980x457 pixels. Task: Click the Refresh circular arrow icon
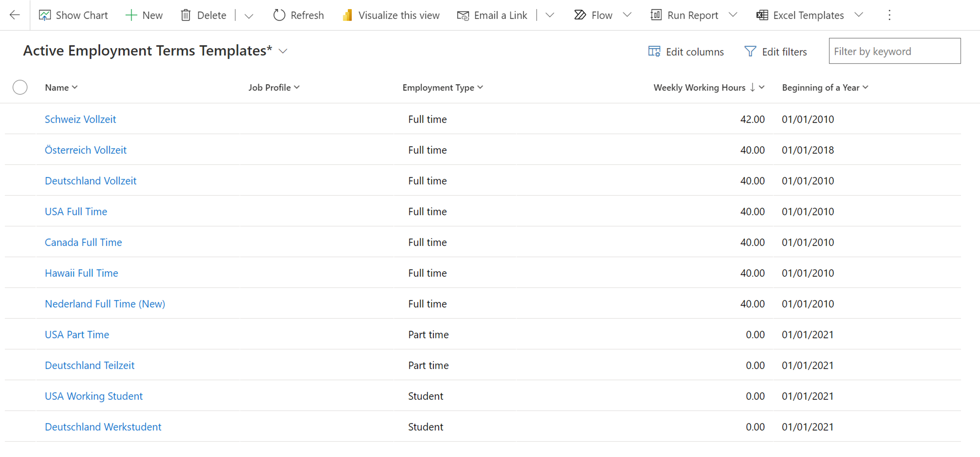[x=279, y=15]
